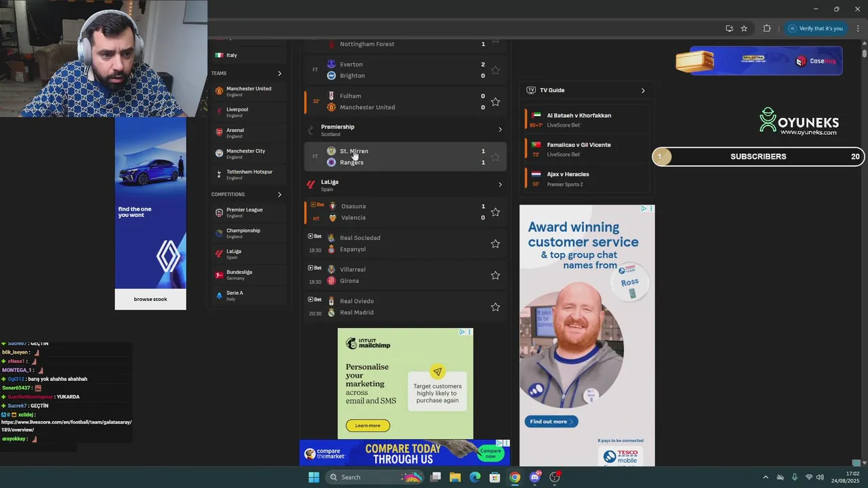868x488 pixels.
Task: Select Championship competition in sidebar
Action: pyautogui.click(x=248, y=233)
